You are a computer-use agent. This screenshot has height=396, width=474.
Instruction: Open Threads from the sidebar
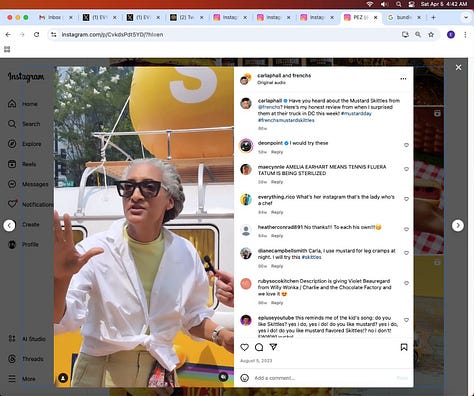[25, 359]
